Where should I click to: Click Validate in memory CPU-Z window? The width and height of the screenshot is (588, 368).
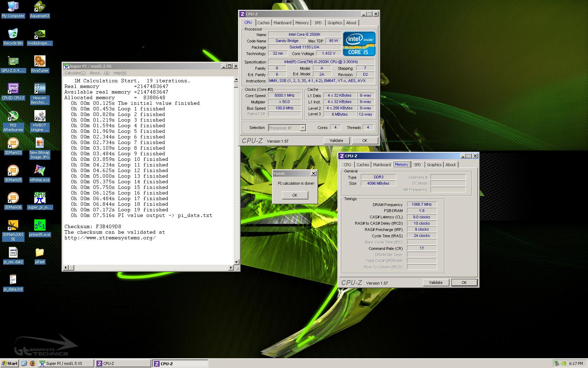pos(436,282)
